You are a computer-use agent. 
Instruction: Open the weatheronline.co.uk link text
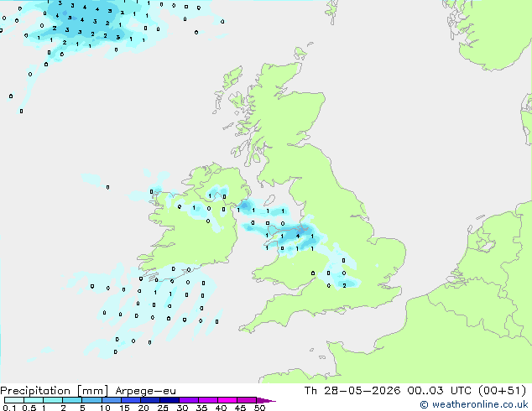click(x=480, y=404)
